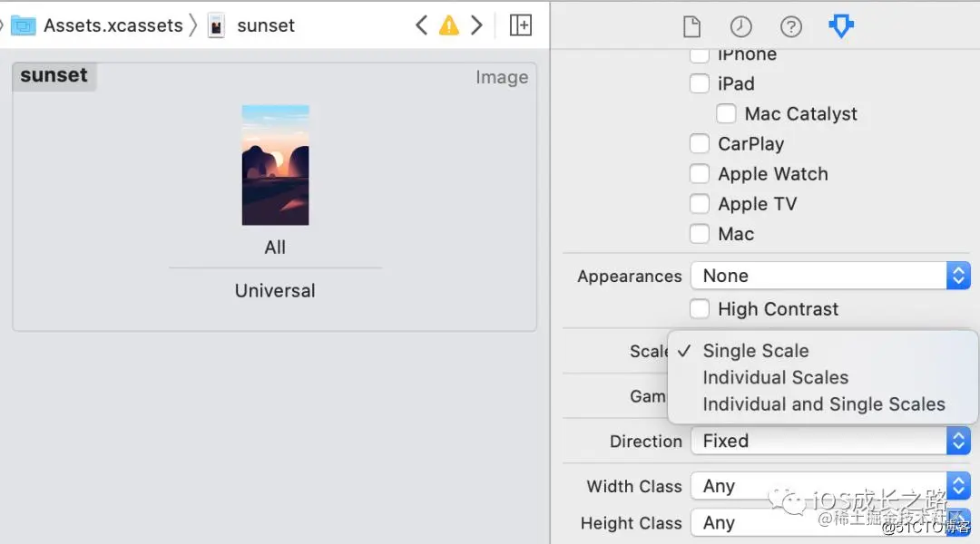The image size is (980, 544).
Task: Expand the Width Class dropdown
Action: (x=830, y=486)
